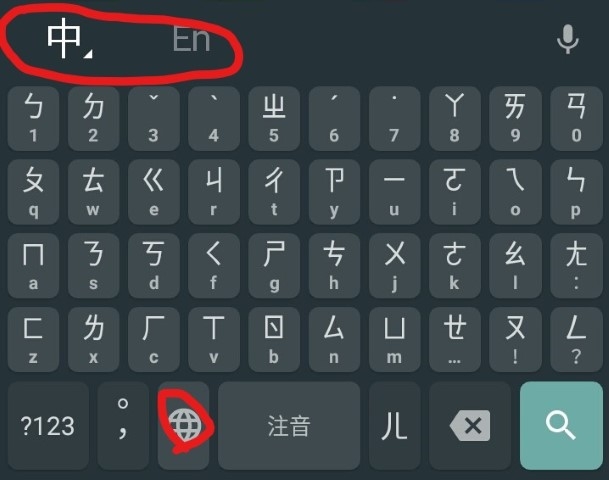Tap the period and comma key

123,426
